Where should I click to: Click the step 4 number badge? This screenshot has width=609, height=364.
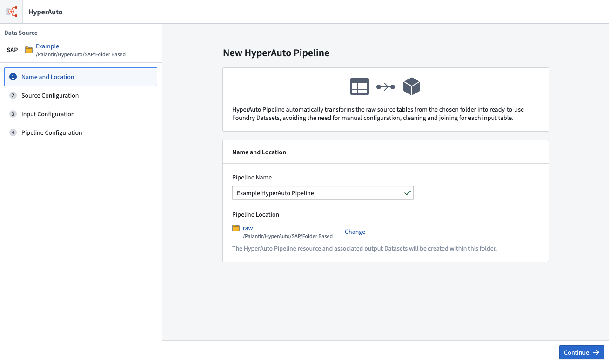tap(13, 132)
